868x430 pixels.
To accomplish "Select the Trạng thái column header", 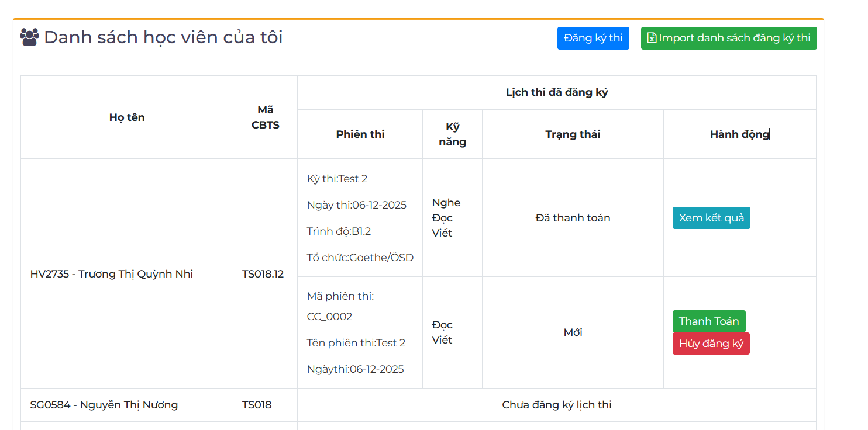I will click(573, 134).
